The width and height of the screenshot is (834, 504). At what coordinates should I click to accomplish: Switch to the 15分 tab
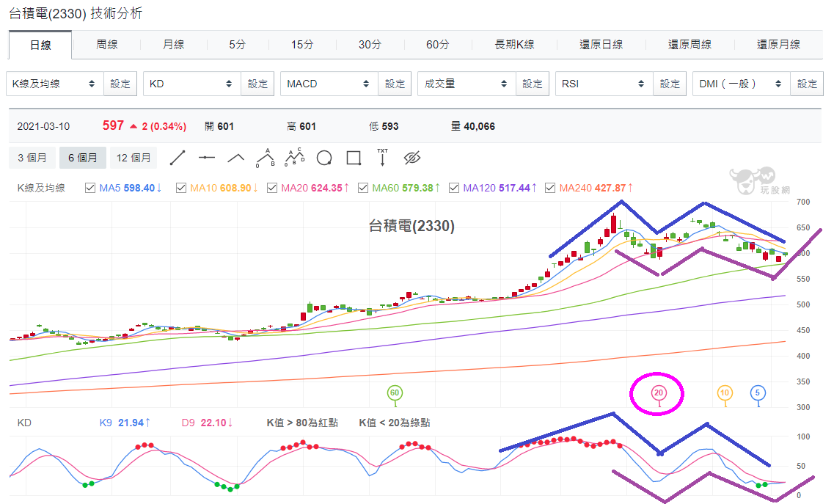(x=302, y=45)
